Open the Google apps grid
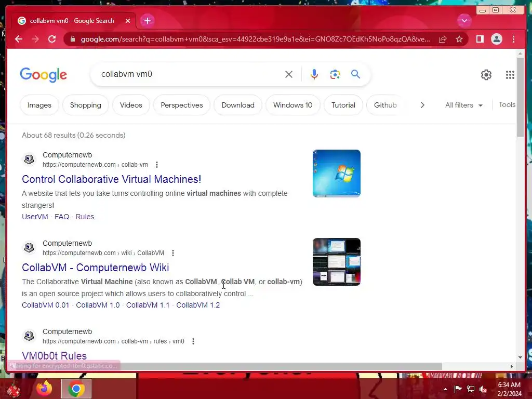 (510, 75)
